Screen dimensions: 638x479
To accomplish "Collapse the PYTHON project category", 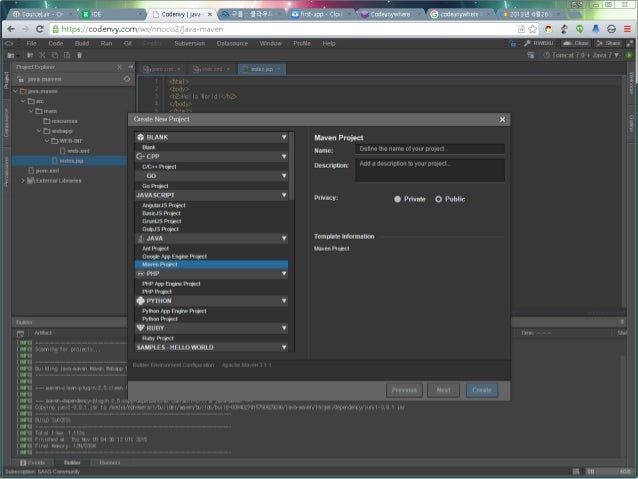I will click(284, 300).
